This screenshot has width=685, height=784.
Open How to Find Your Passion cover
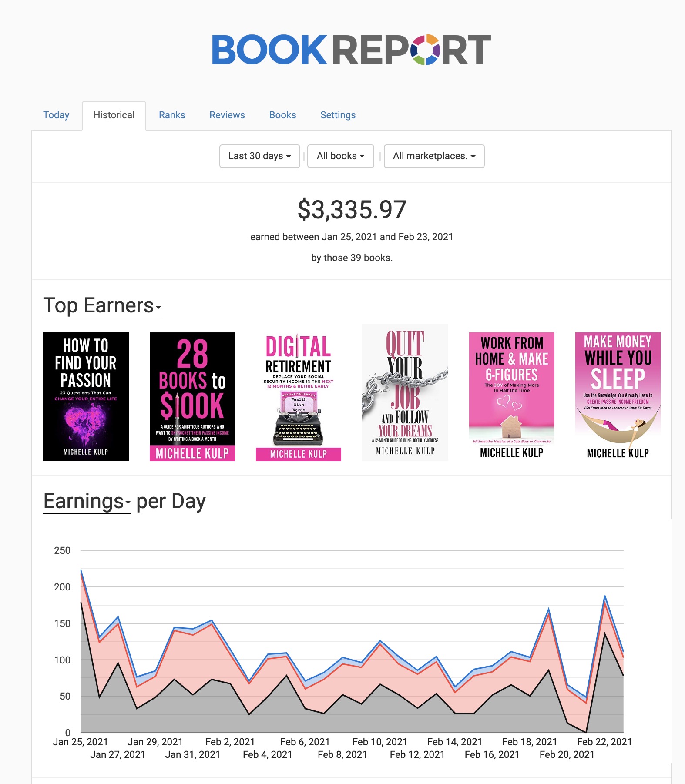point(86,397)
